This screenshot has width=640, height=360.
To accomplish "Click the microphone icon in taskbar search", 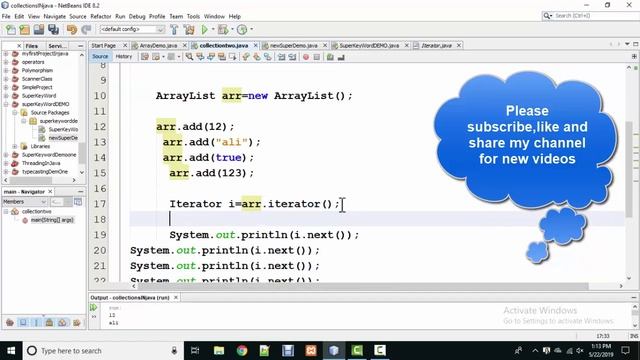I will click(x=174, y=351).
